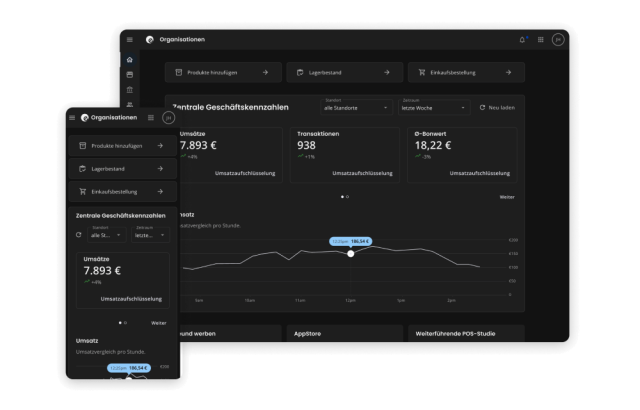
Task: Click the 186,54 € tooltip in mobile chart
Action: tap(129, 368)
